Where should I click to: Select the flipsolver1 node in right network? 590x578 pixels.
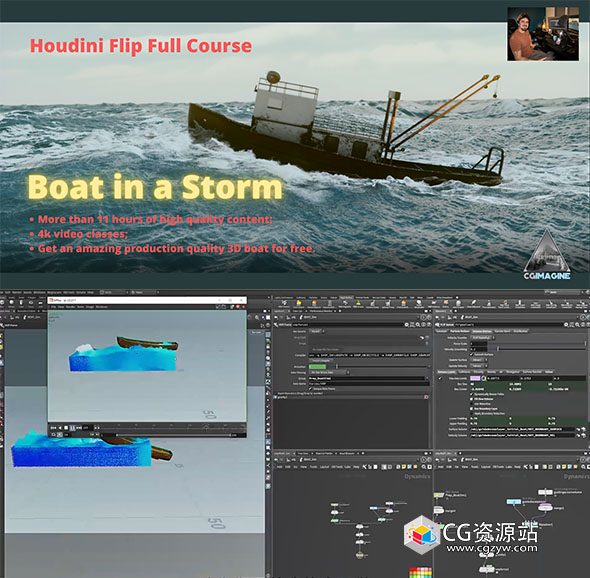[531, 523]
